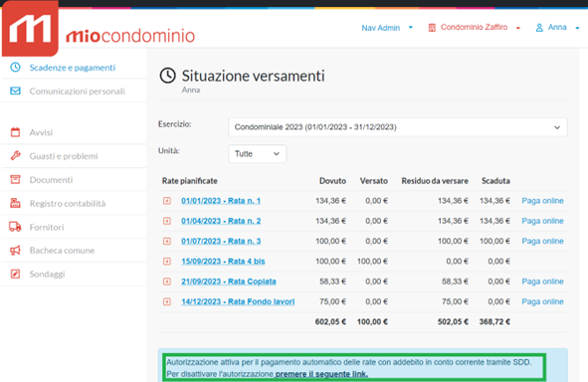Screen dimensions: 588x382
Task: Click total Scaduta 368,72 €
Action: click(494, 321)
